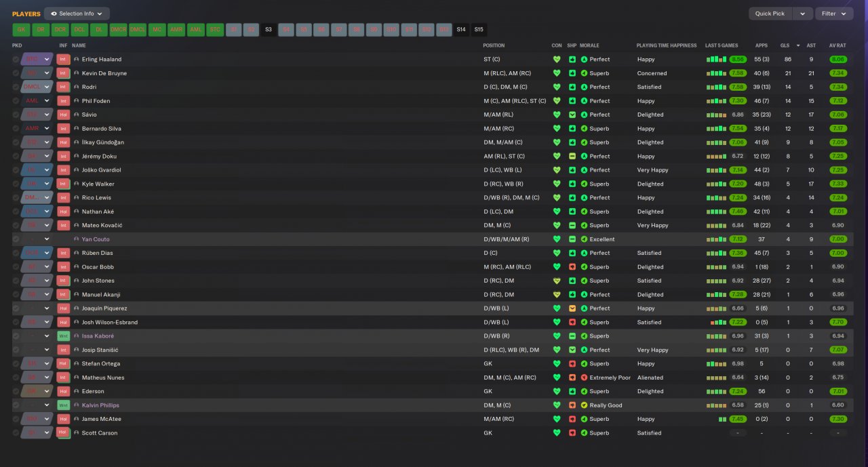
Task: Tick the selection circle for Scott Carson
Action: [x=16, y=433]
